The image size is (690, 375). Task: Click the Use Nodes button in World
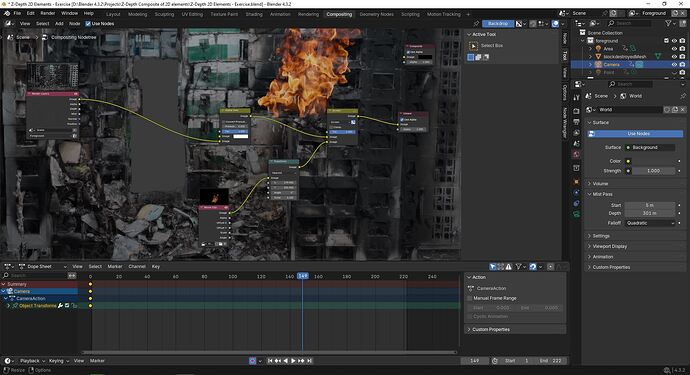[x=636, y=133]
